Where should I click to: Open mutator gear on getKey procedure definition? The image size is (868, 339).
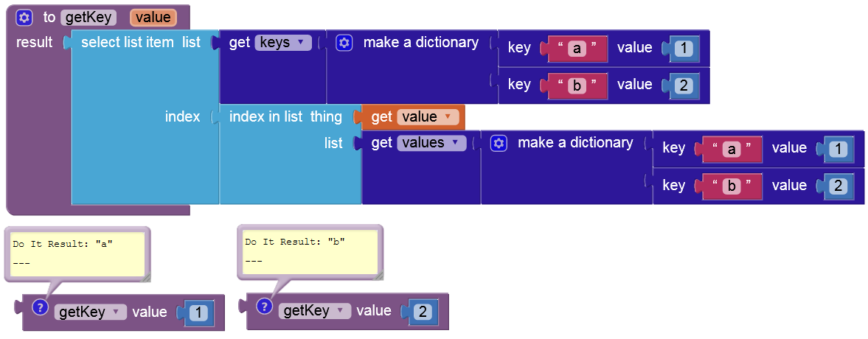click(x=24, y=18)
